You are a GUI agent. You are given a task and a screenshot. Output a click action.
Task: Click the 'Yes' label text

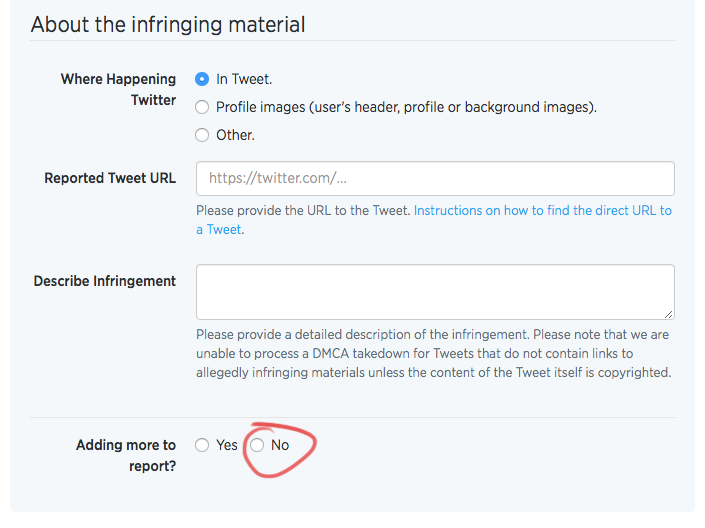pos(227,445)
